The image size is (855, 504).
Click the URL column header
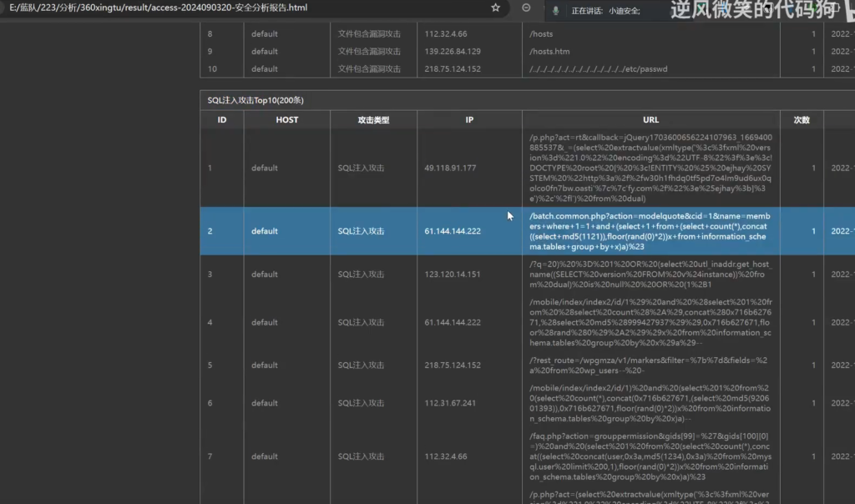(650, 120)
